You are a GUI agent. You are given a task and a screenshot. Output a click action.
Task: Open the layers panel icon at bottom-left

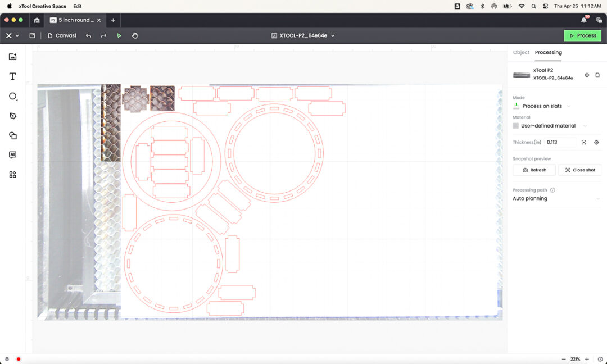click(x=7, y=359)
